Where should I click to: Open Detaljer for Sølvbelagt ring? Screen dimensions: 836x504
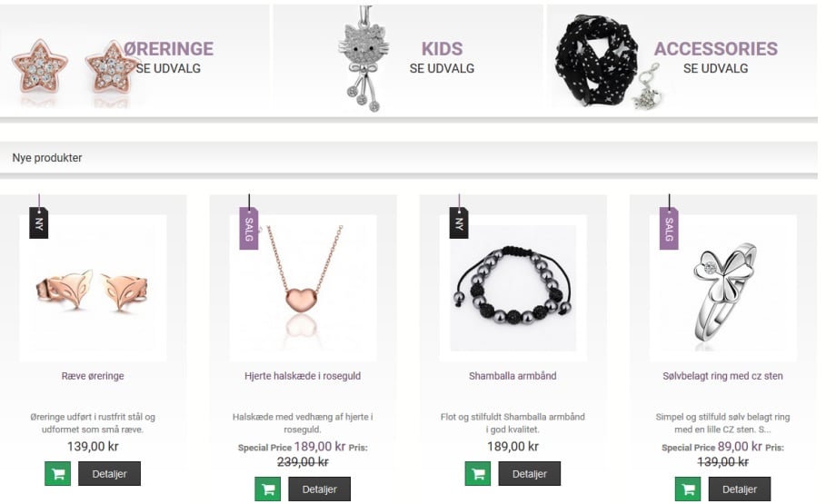pyautogui.click(x=740, y=489)
